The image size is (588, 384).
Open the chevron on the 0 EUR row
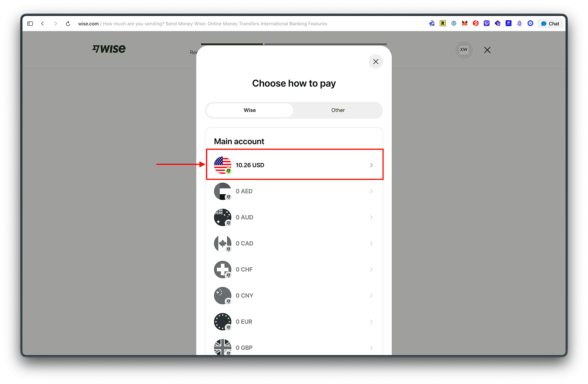[371, 322]
